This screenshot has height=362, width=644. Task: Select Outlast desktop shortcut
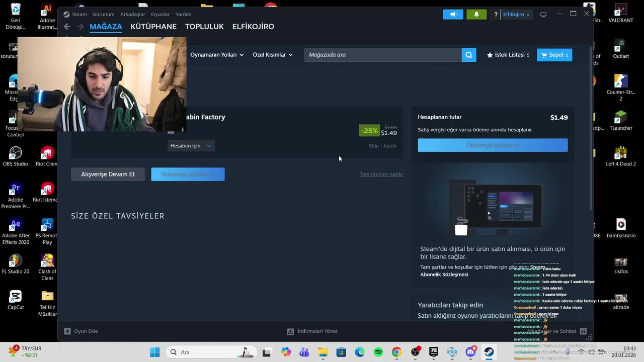pyautogui.click(x=621, y=49)
